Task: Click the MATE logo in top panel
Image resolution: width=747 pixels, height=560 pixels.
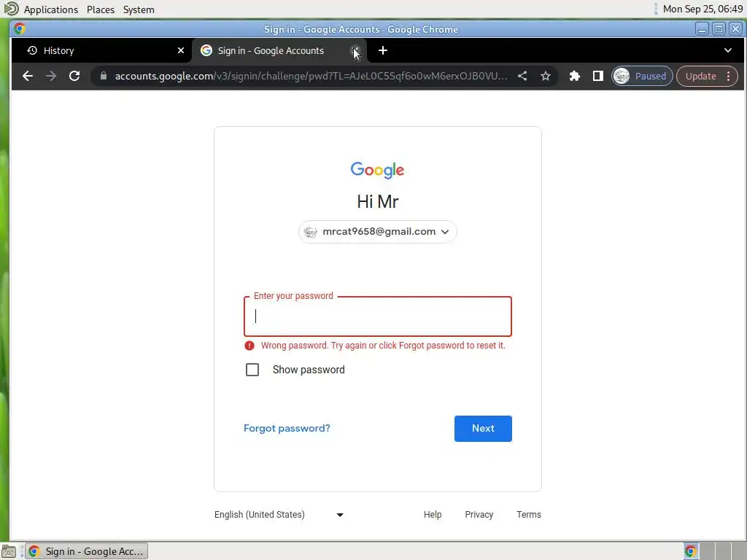Action: tap(10, 9)
